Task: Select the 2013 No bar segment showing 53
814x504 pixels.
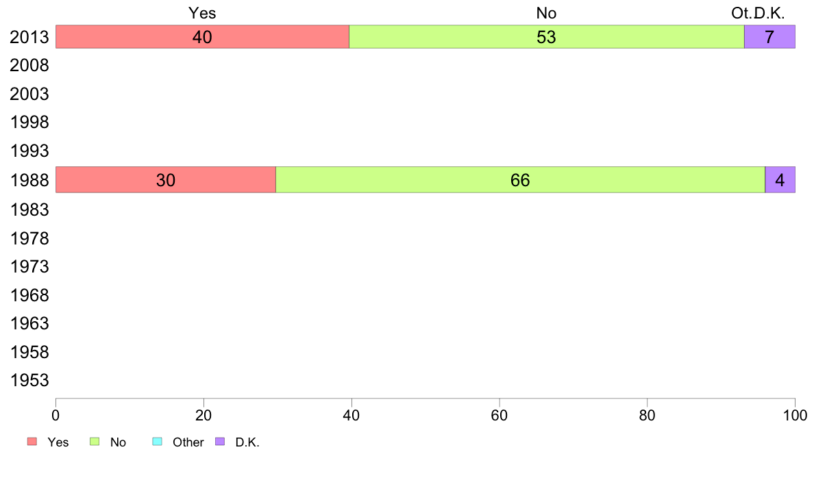Action: (x=547, y=37)
